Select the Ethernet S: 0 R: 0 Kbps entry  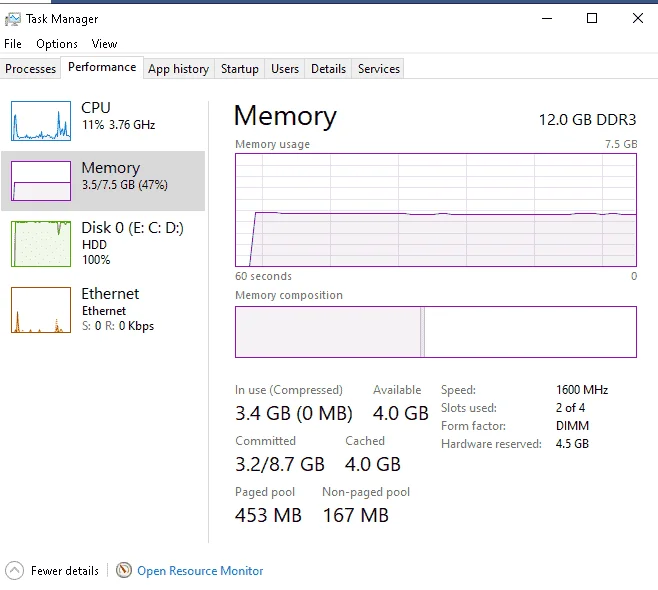coord(103,310)
